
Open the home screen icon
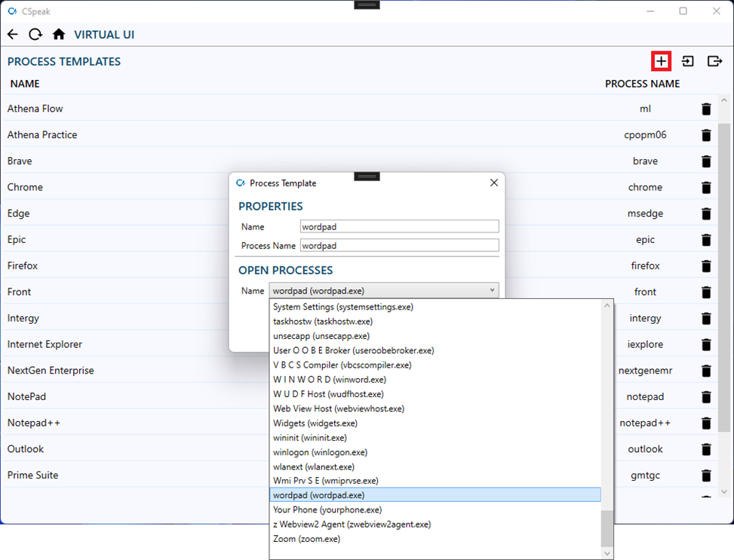(x=58, y=35)
